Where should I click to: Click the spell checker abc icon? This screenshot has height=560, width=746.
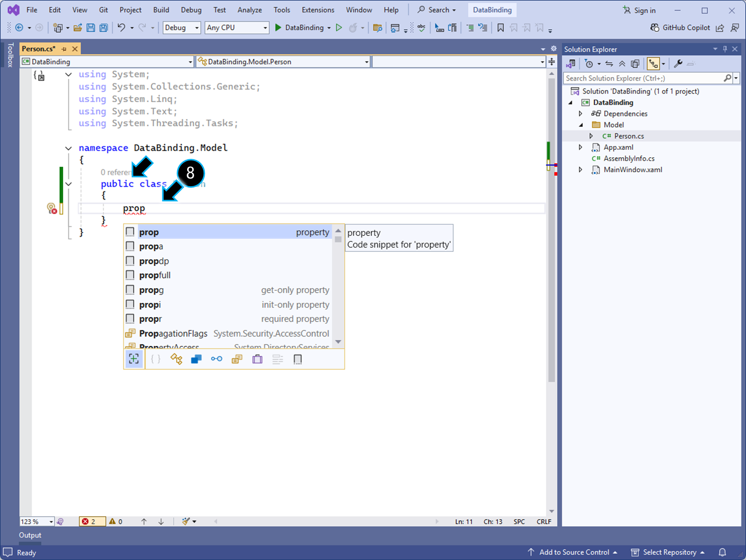click(422, 28)
